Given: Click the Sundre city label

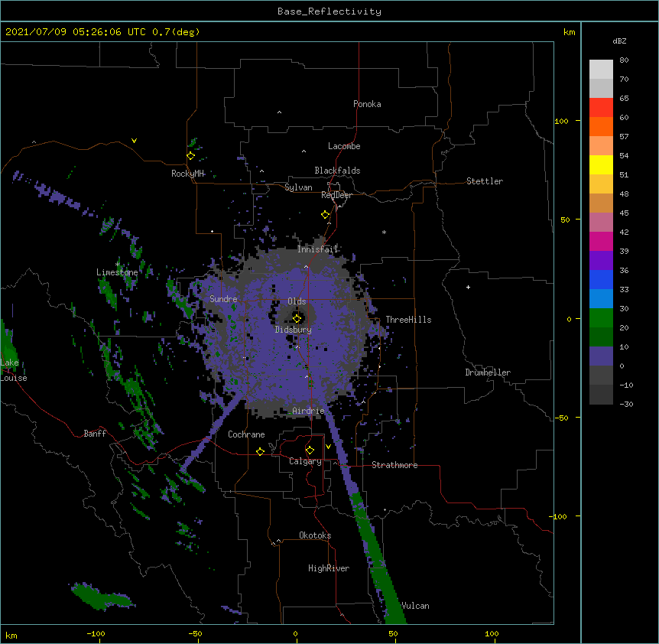Looking at the screenshot, I should click(223, 299).
